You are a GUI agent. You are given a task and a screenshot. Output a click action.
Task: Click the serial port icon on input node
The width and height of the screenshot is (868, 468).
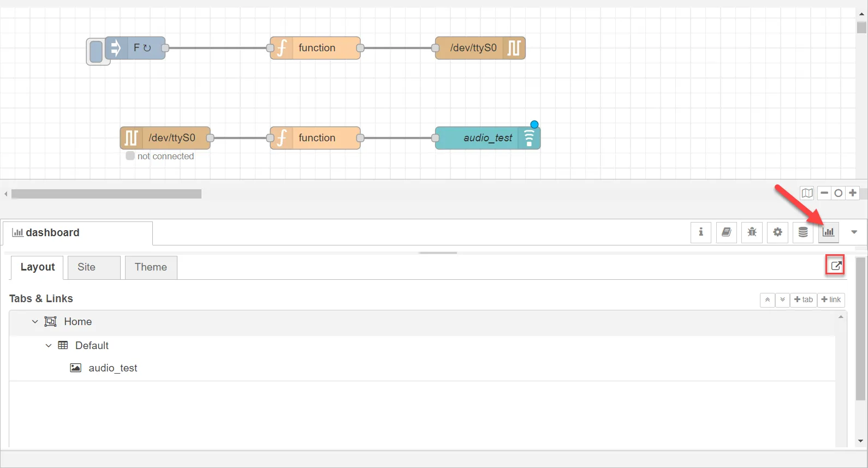pyautogui.click(x=132, y=138)
